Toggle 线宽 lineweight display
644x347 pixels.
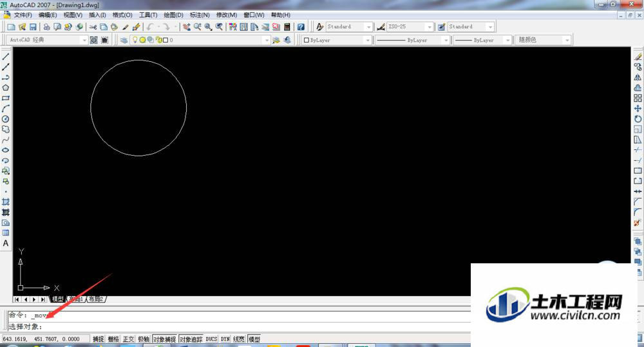click(x=239, y=339)
